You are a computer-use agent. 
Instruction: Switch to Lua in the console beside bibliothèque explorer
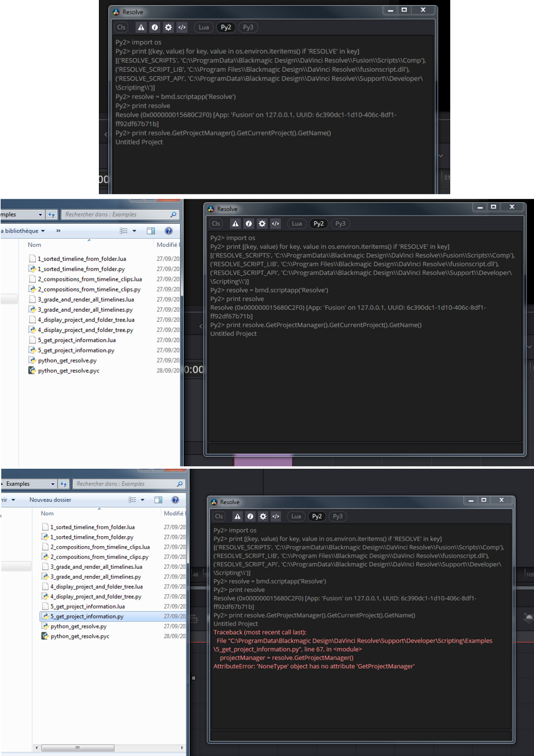click(x=297, y=224)
